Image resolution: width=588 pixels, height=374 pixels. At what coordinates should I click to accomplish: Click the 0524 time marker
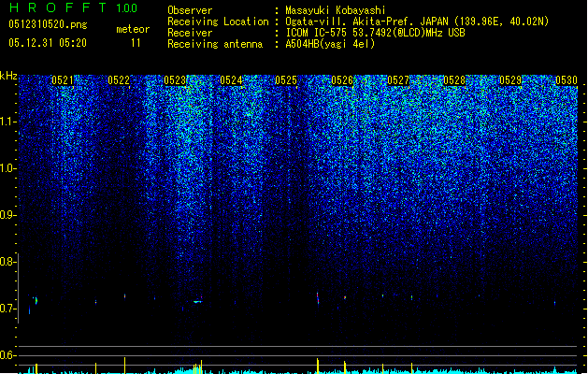coord(231,80)
